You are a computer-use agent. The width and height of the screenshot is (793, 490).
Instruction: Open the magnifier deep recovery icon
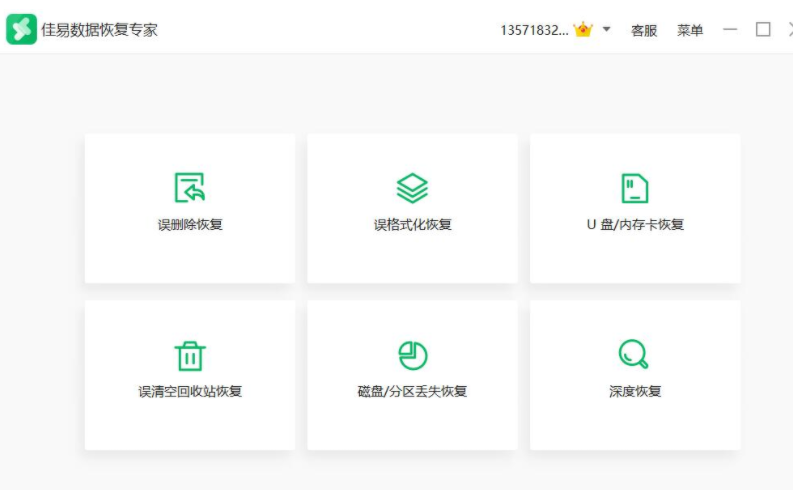[634, 354]
